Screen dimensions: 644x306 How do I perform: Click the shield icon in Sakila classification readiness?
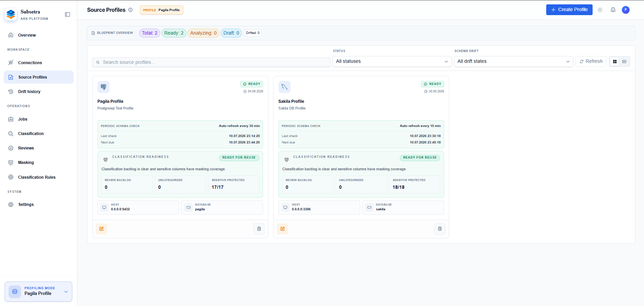[287, 160]
